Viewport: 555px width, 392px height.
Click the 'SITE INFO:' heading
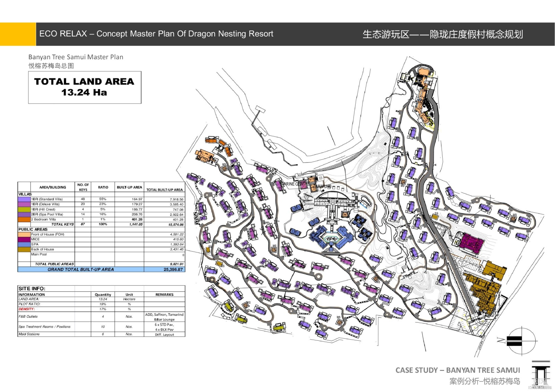pyautogui.click(x=32, y=288)
